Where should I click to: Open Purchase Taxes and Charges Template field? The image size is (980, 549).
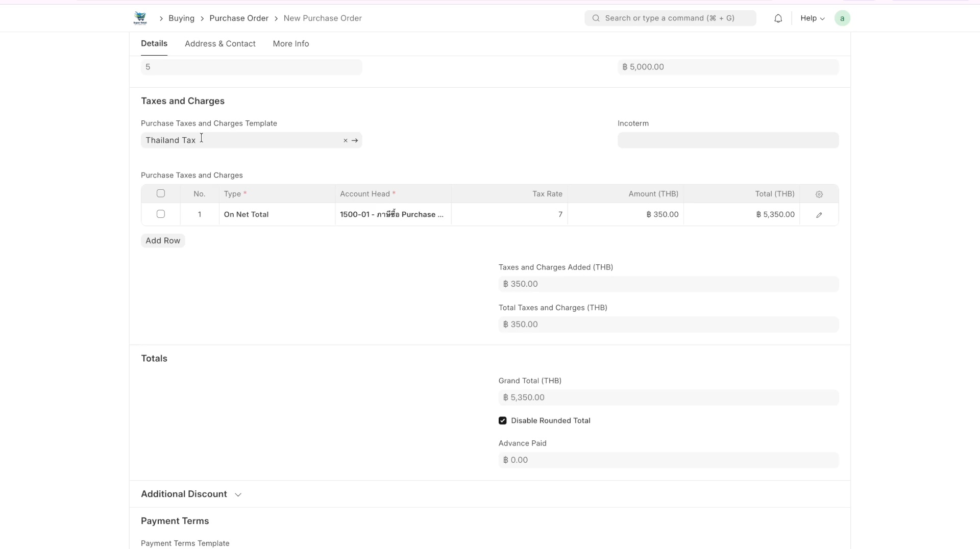point(251,140)
